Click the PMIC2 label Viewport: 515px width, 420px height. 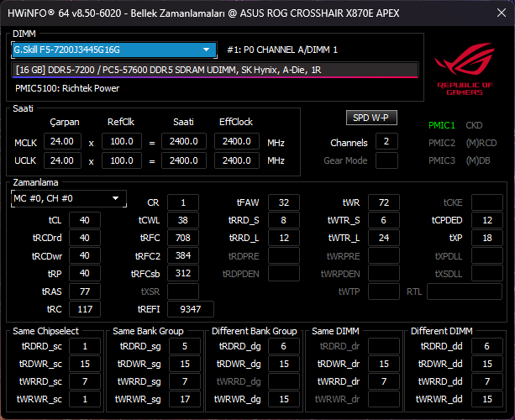click(442, 143)
